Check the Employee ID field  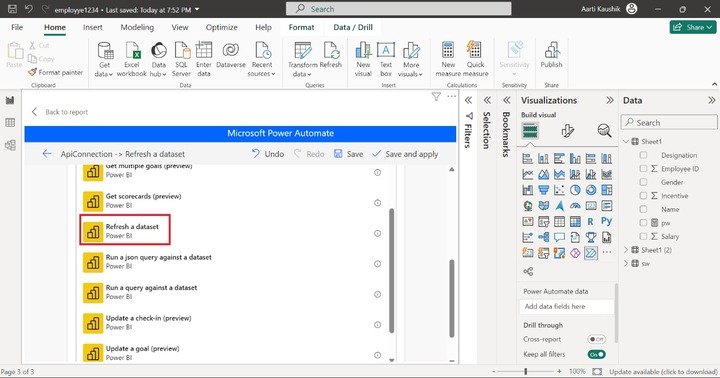point(643,169)
